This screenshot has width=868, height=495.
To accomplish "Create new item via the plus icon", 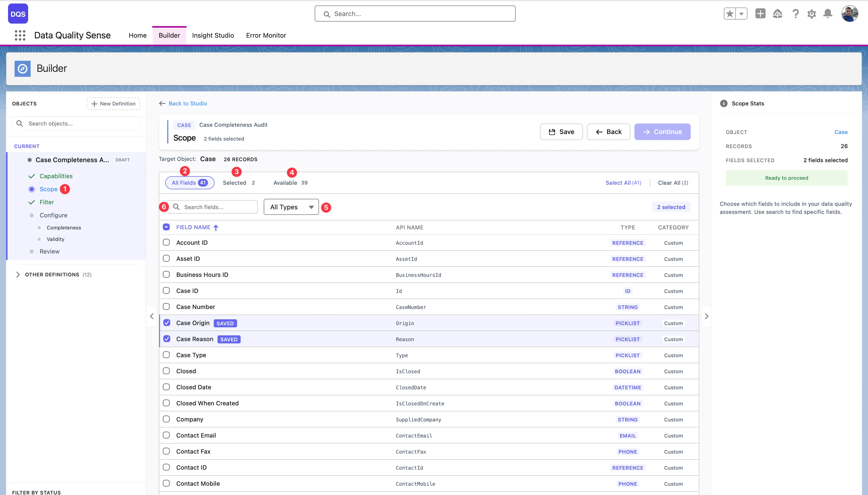I will point(761,14).
